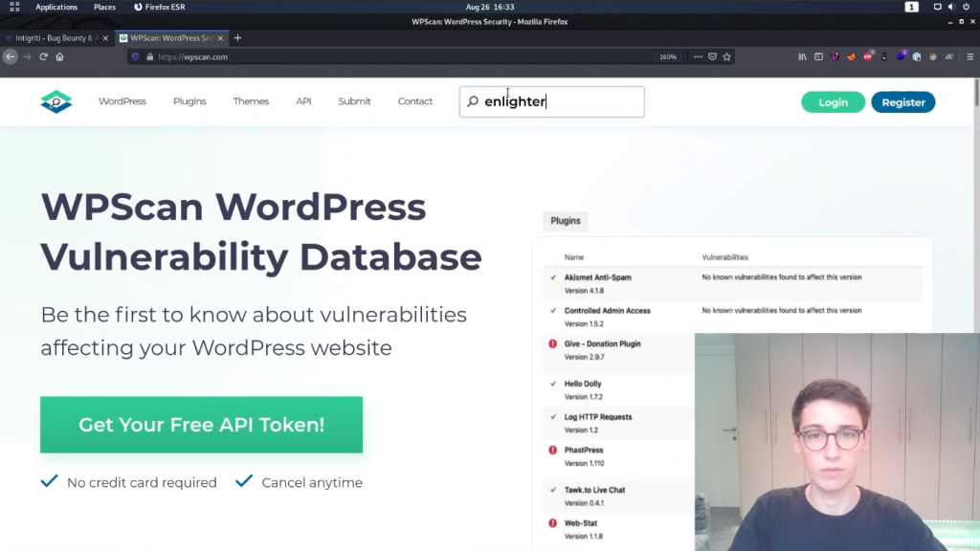Toggle the Firefox sidebar icon
The width and height of the screenshot is (980, 551).
[x=818, y=56]
